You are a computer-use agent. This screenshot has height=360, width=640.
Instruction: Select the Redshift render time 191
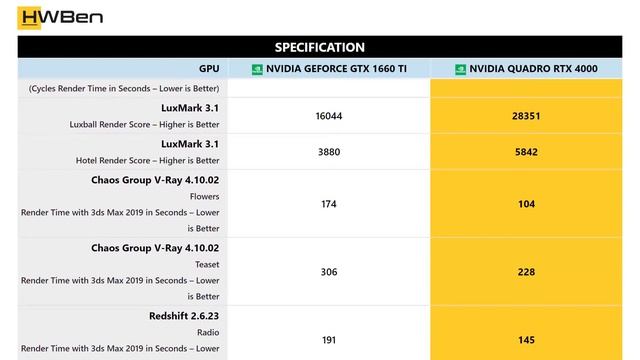(329, 340)
